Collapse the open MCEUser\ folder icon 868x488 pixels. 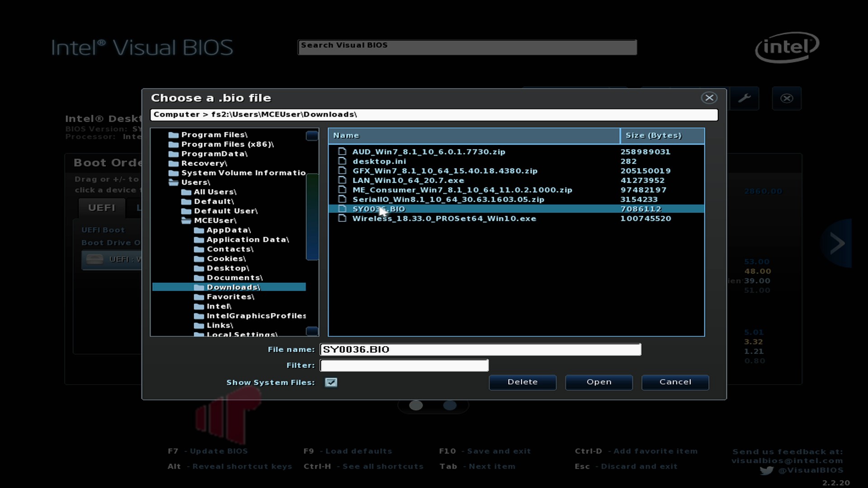tap(186, 221)
